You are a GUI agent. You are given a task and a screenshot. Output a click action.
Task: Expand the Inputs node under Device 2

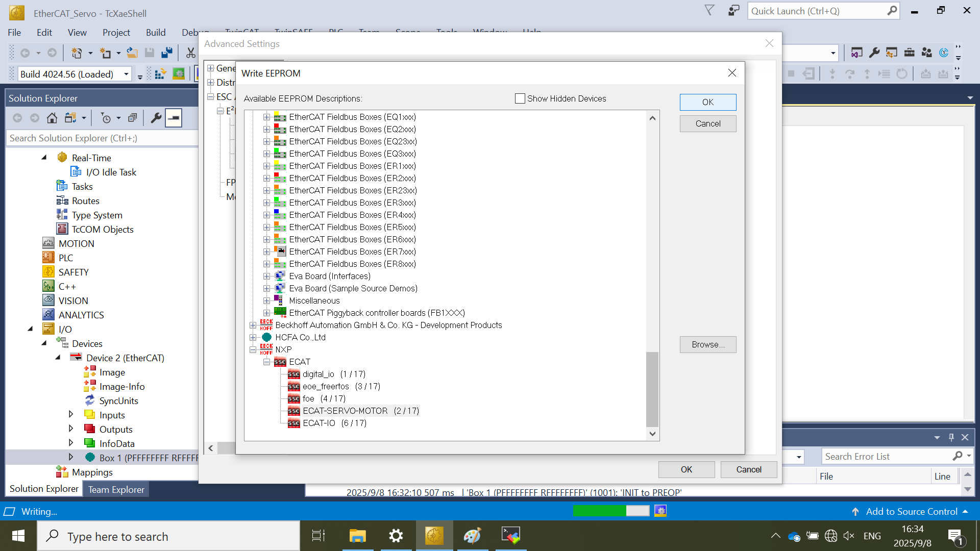click(x=71, y=415)
